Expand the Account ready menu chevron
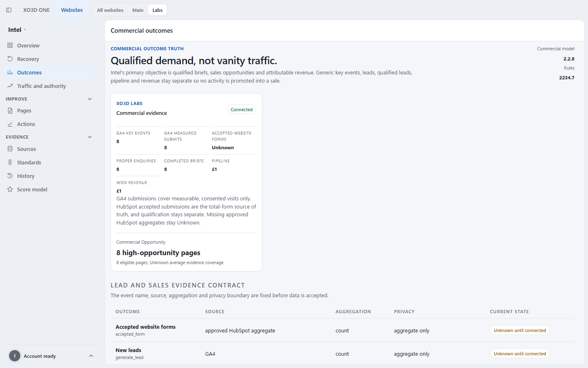This screenshot has width=588, height=368. point(91,356)
